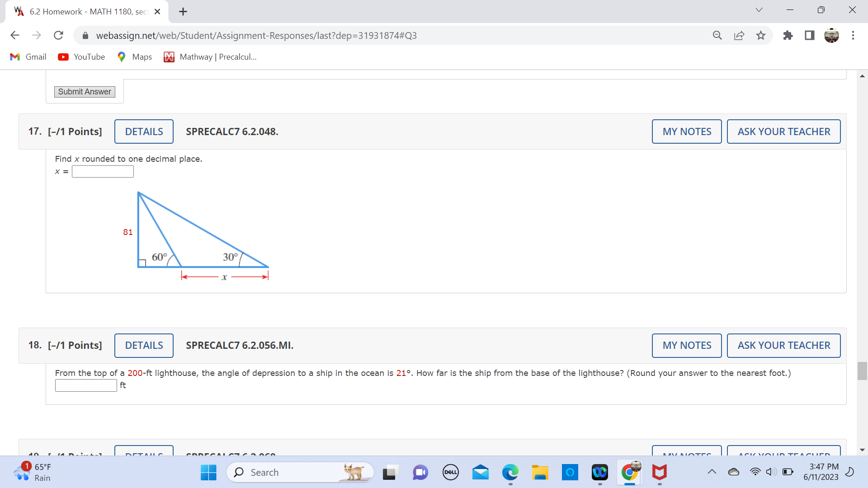Open the tab search chevron dropdown
This screenshot has width=868, height=488.
759,9
